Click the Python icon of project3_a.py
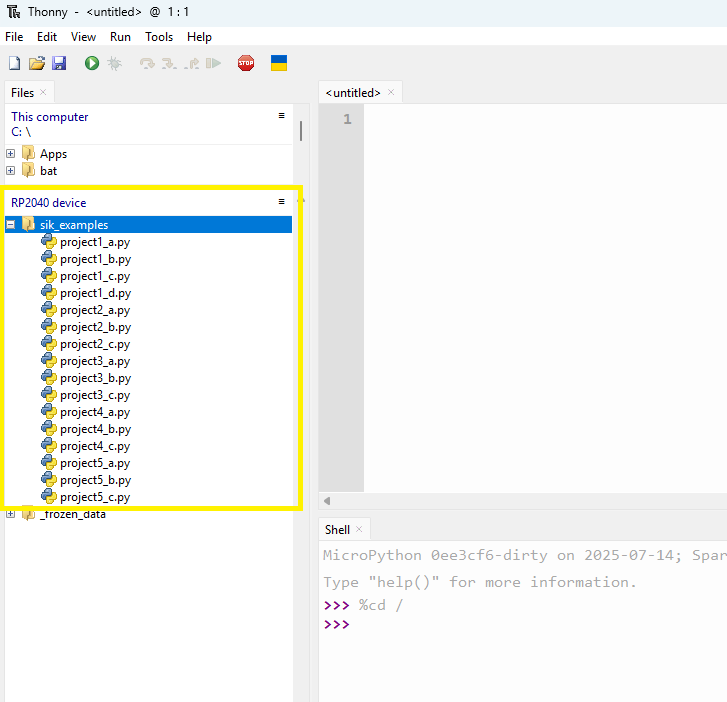 48,361
